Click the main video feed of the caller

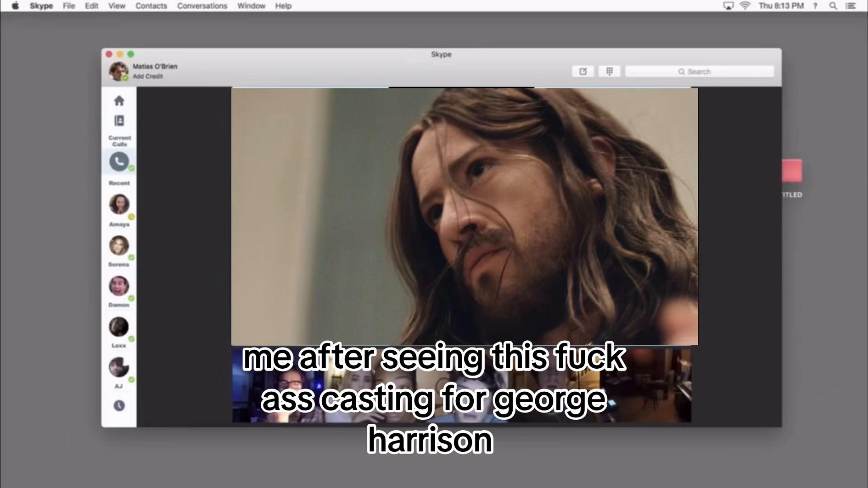coord(464,216)
